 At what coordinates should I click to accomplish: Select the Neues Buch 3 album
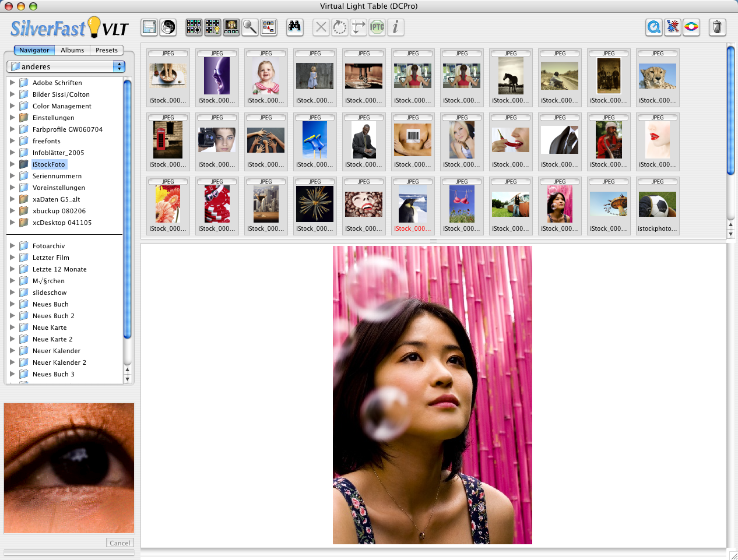54,374
